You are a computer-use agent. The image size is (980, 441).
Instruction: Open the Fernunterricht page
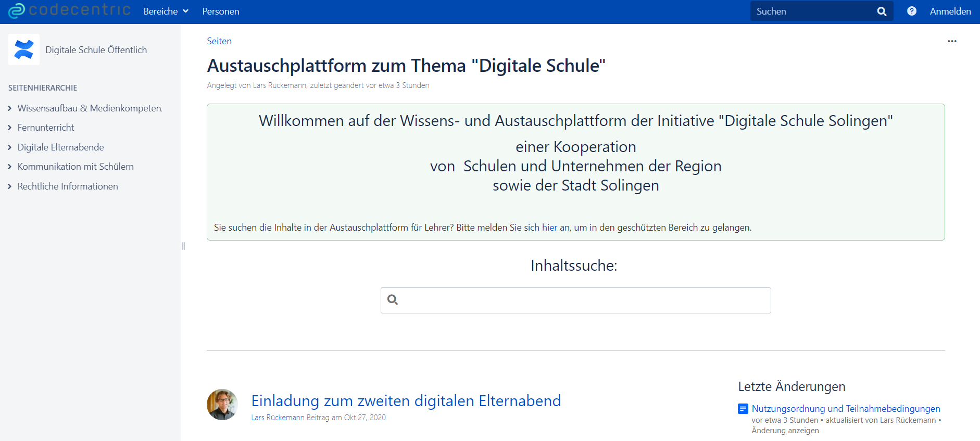tap(46, 128)
